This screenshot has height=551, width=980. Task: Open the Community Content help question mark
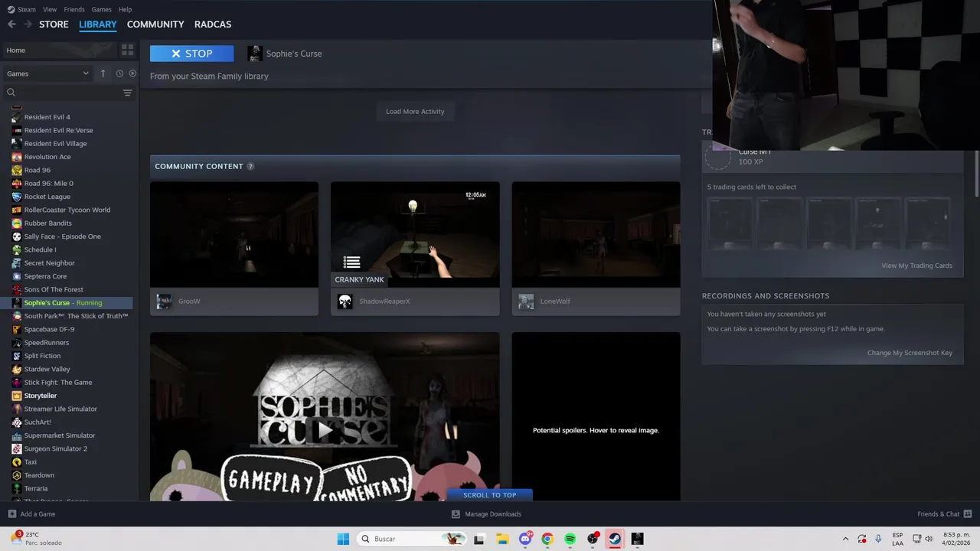pyautogui.click(x=250, y=166)
